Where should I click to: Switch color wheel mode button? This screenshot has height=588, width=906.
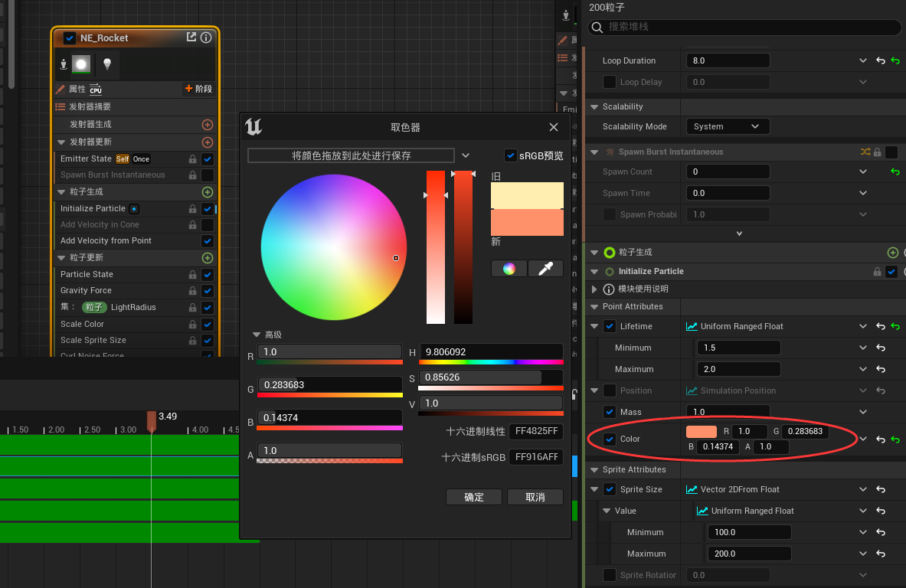pyautogui.click(x=509, y=269)
